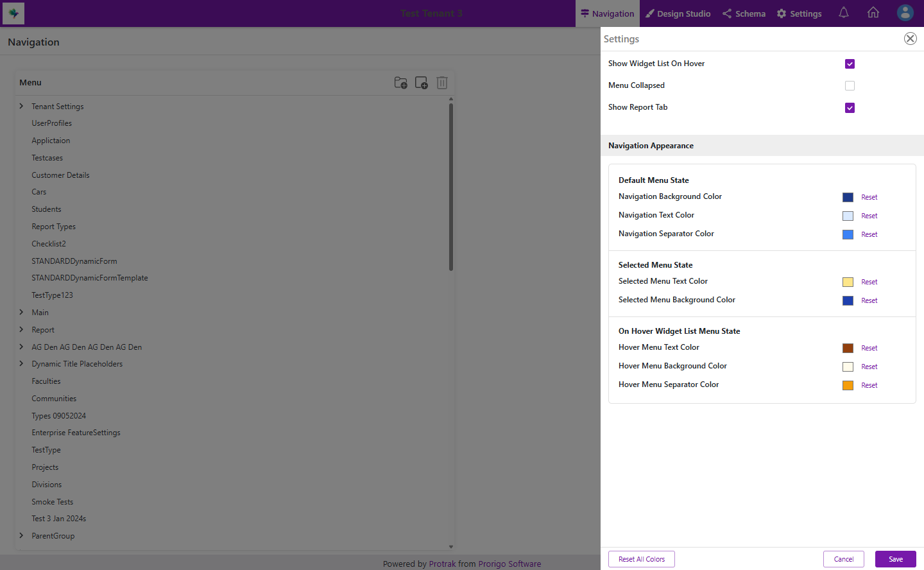
Task: Reset the Hover Menu Separator Color
Action: [x=869, y=385]
